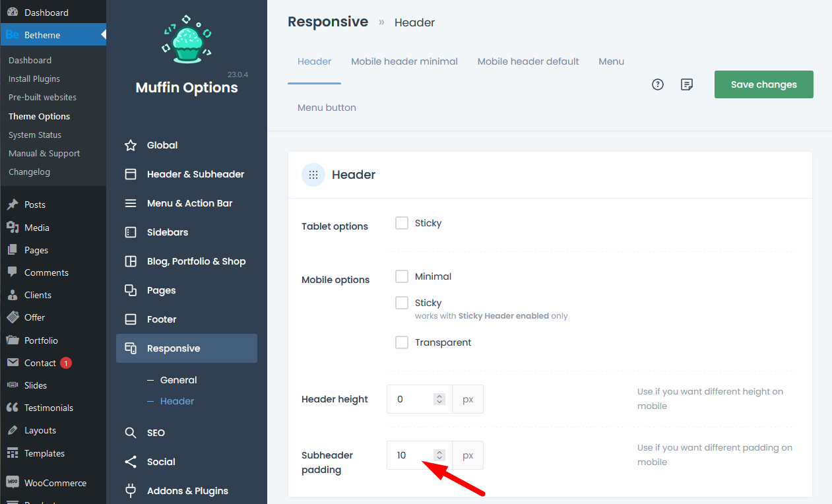The width and height of the screenshot is (832, 504).
Task: Click the drag-dots icon beside Header section title
Action: (x=313, y=175)
